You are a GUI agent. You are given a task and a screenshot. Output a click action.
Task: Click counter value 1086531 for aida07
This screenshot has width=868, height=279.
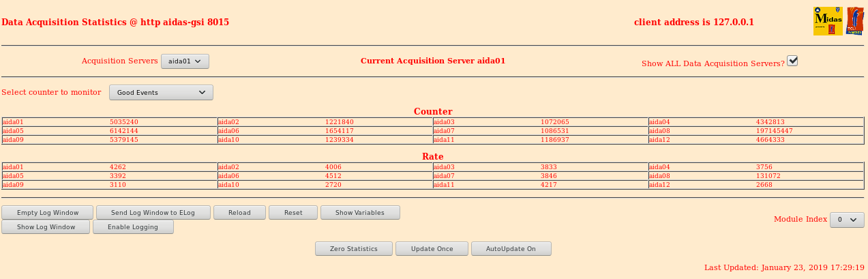click(x=555, y=131)
